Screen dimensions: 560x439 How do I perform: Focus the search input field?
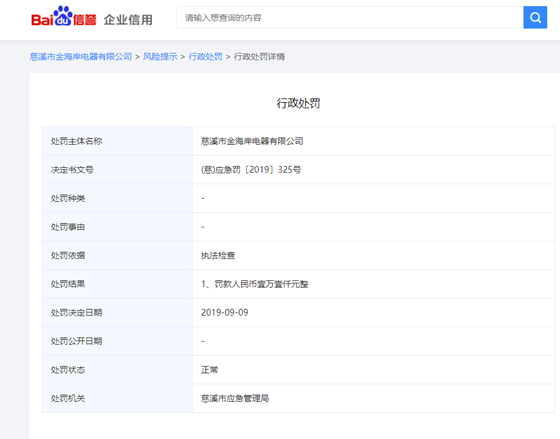coord(350,17)
